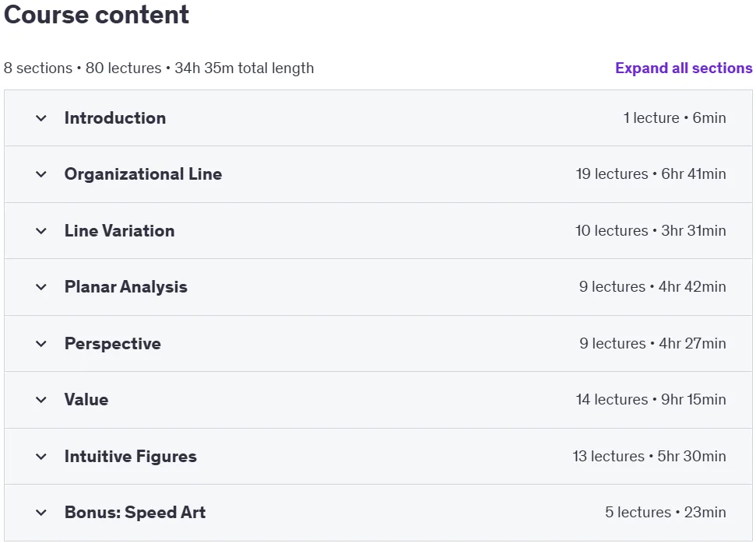The height and width of the screenshot is (543, 756).
Task: Select the Perspective section title
Action: (x=113, y=344)
